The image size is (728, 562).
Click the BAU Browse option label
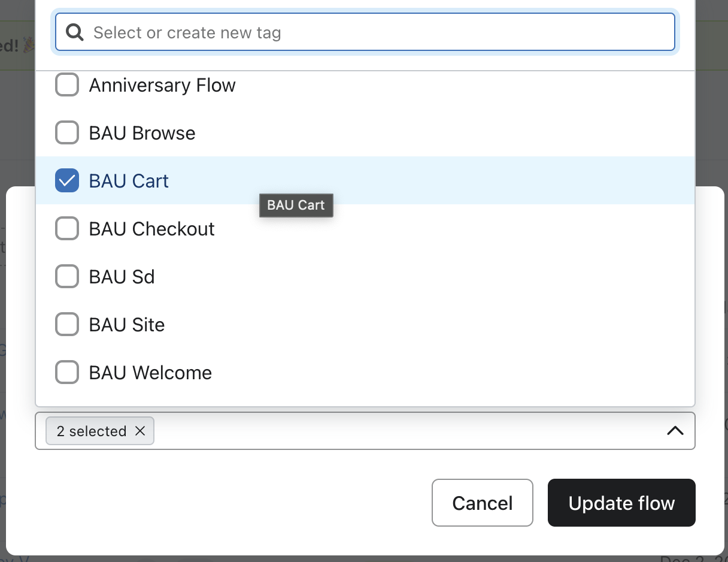tap(142, 133)
